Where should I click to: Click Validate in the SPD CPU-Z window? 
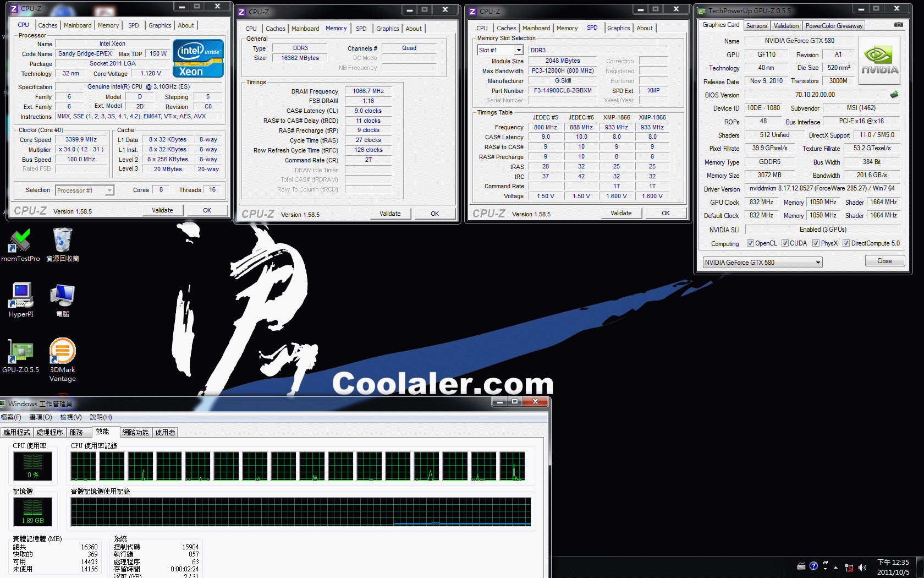point(621,213)
